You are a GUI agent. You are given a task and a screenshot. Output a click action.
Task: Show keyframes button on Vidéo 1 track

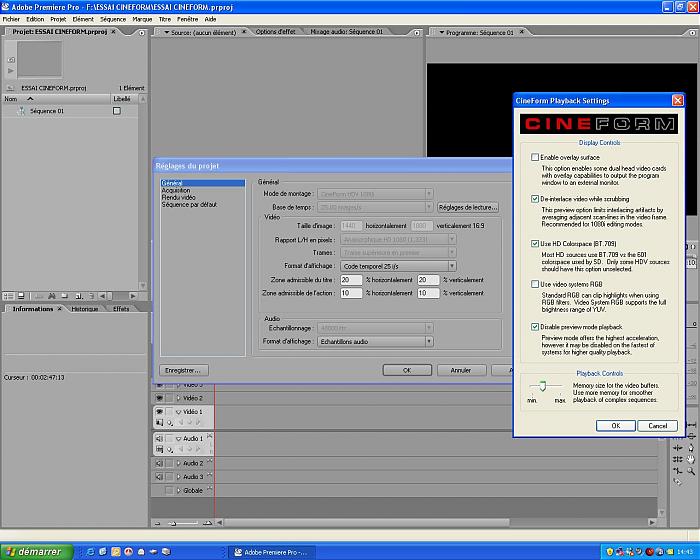coord(170,423)
